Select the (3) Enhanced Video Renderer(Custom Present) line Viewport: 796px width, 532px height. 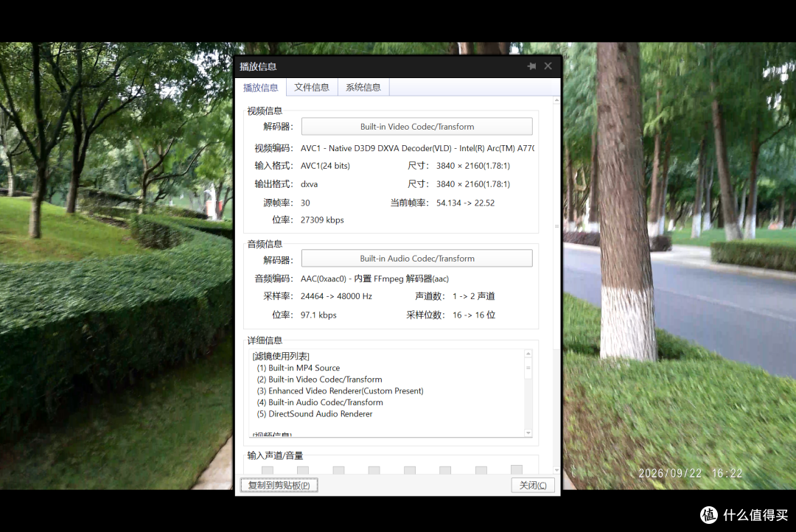coord(340,391)
